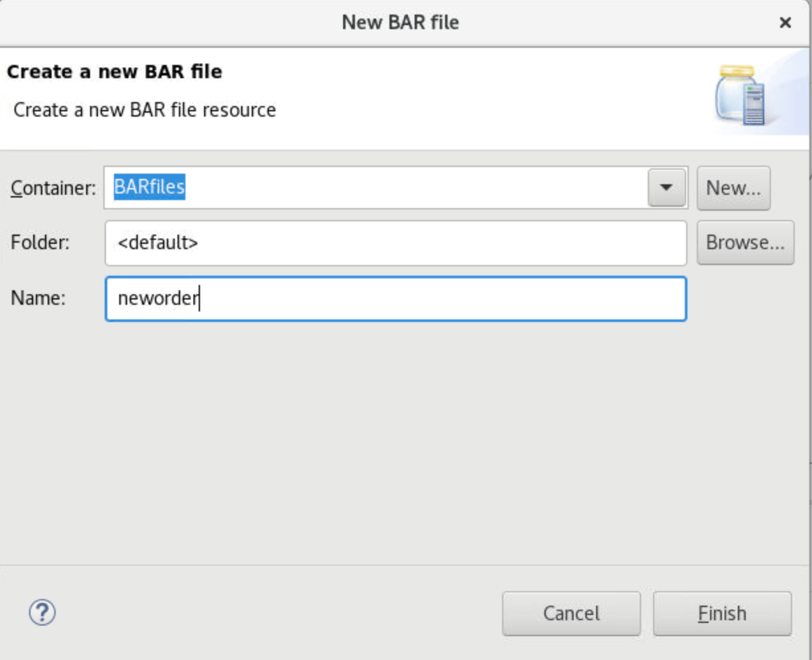Click the New... button
Image resolution: width=812 pixels, height=660 pixels.
733,188
